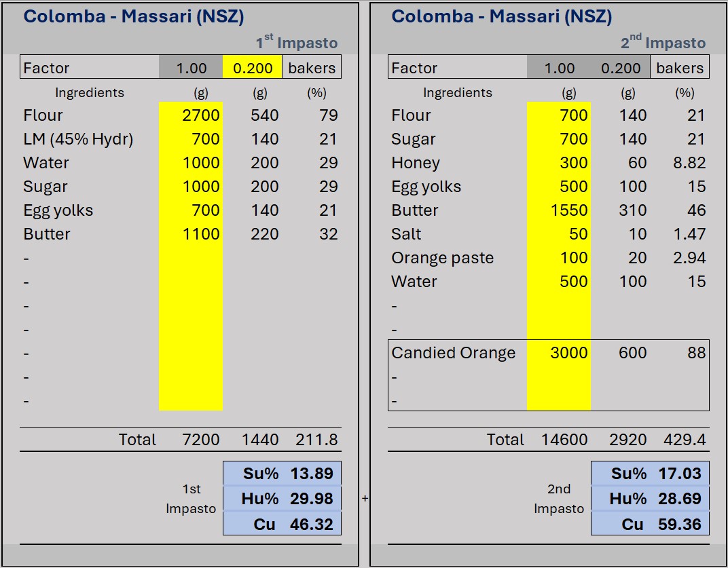Image resolution: width=728 pixels, height=568 pixels.
Task: Select Egg yolks 700 cell in 1st Impasto
Action: pos(192,210)
